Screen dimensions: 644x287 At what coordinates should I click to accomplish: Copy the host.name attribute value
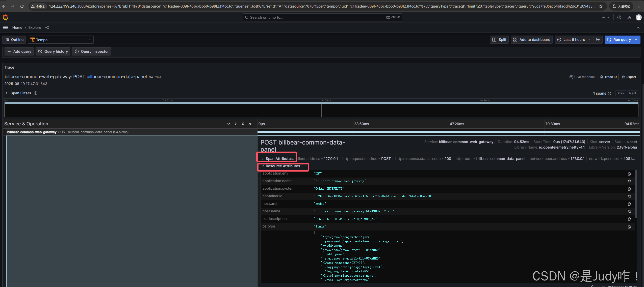click(629, 212)
